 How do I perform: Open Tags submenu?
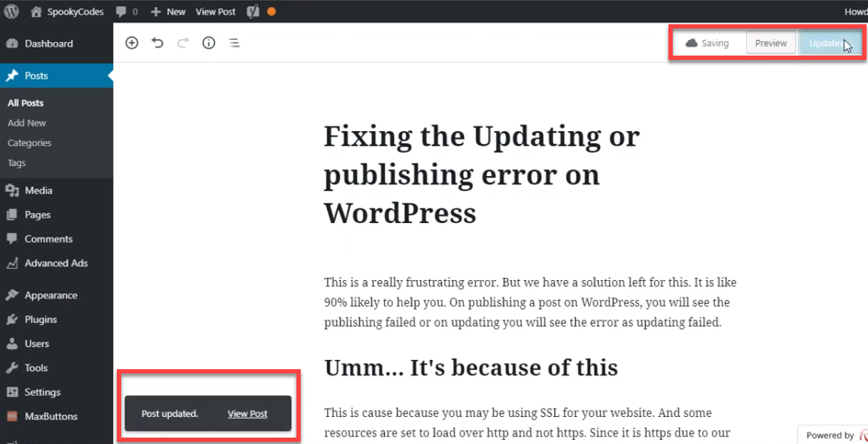pyautogui.click(x=16, y=162)
